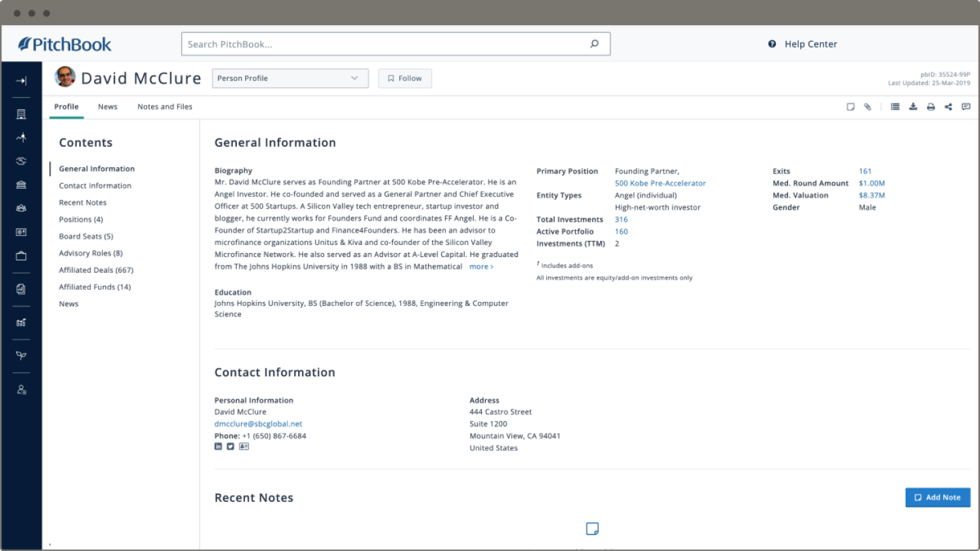Viewport: 980px width, 551px height.
Task: Switch to the Notes and Files tab
Action: 165,107
